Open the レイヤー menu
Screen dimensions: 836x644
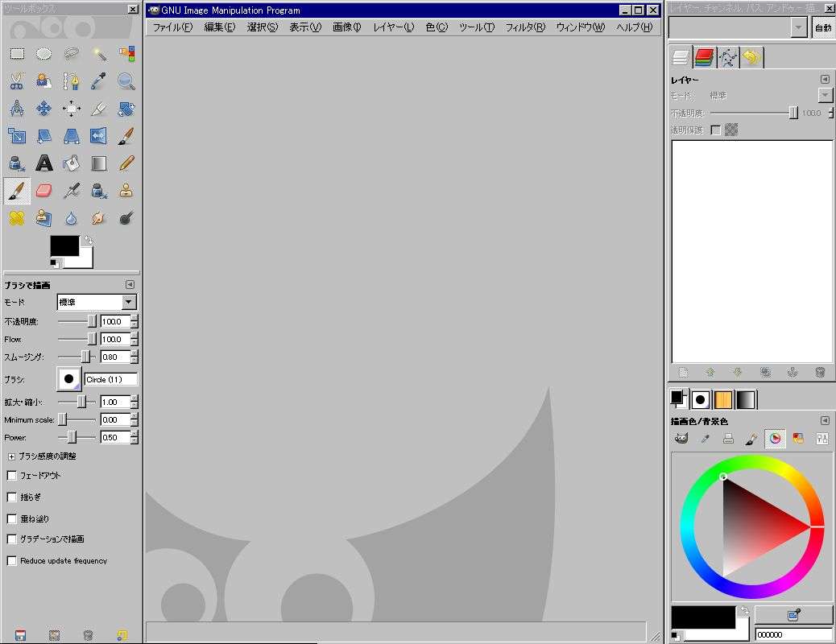393,27
